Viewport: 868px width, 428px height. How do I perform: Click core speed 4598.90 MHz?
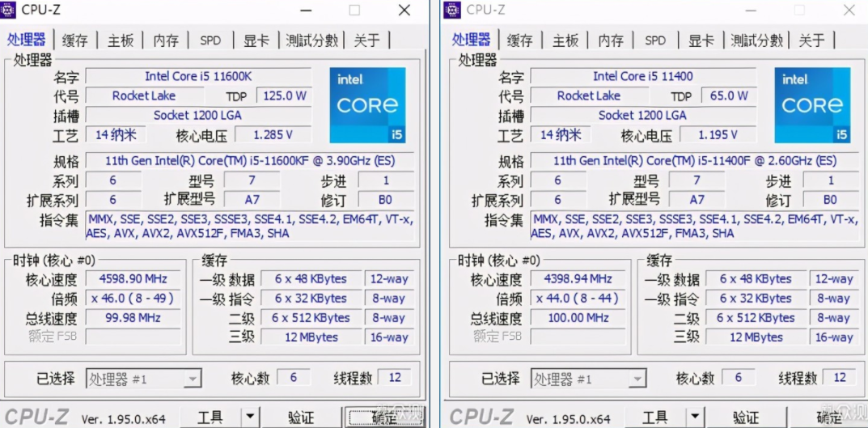click(133, 279)
